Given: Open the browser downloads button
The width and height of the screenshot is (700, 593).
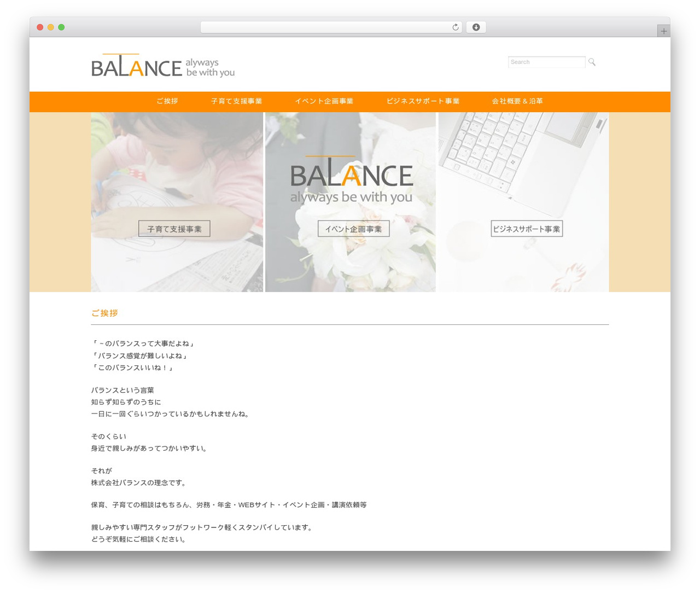Looking at the screenshot, I should coord(476,27).
